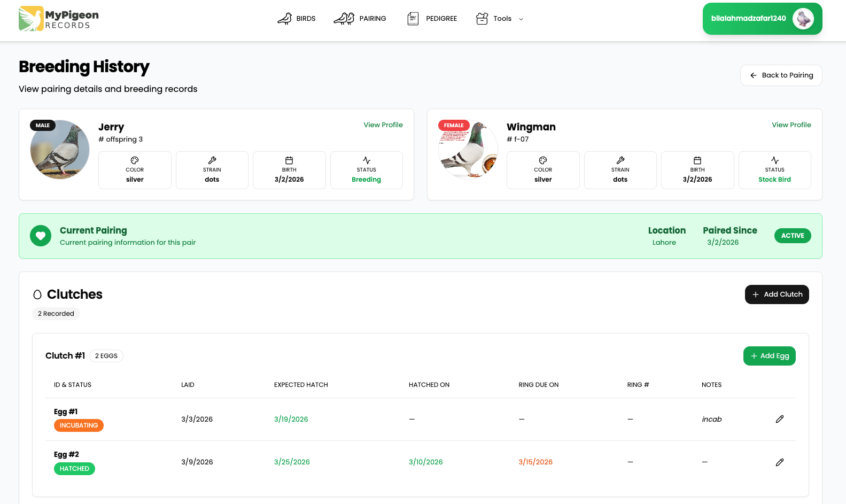Add an egg to Clutch #1
The width and height of the screenshot is (846, 504).
coord(769,356)
